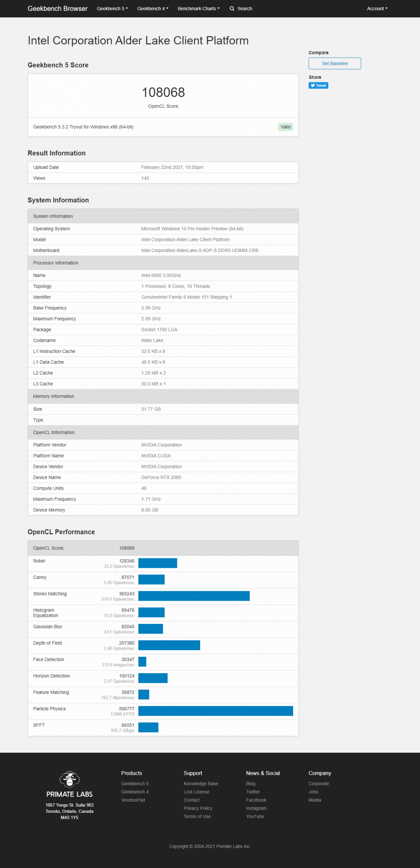420x868 pixels.
Task: Open the Privacy Policy link
Action: pyautogui.click(x=198, y=808)
